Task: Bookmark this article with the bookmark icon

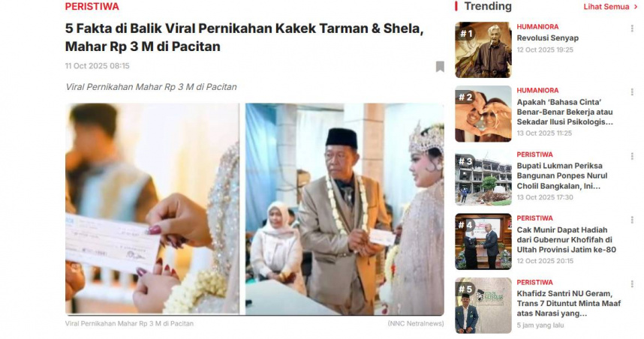Action: coord(440,67)
